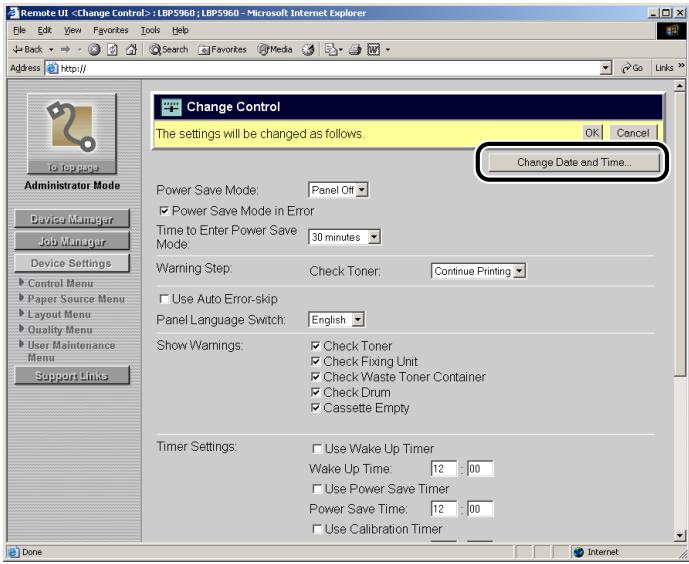This screenshot has height=564, width=689.
Task: Click the Stop loading icon
Action: [x=94, y=50]
